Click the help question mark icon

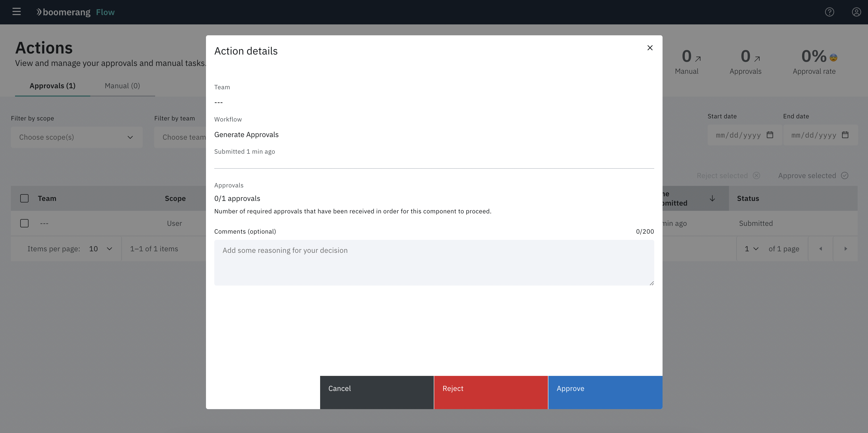[x=829, y=12]
